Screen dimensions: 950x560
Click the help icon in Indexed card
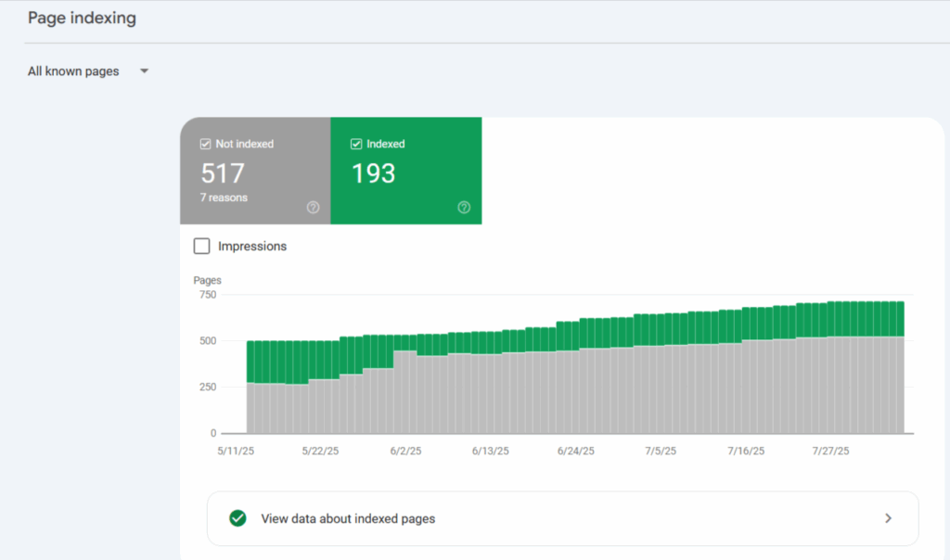pos(464,208)
